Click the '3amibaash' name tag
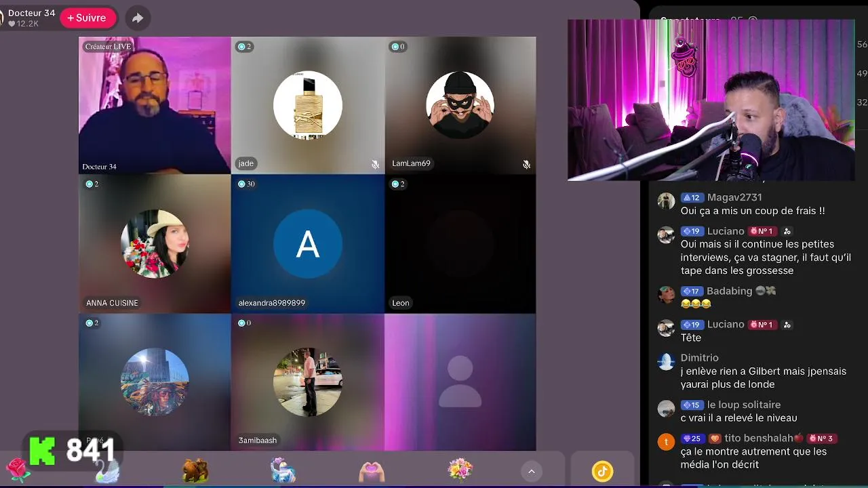 (x=258, y=441)
